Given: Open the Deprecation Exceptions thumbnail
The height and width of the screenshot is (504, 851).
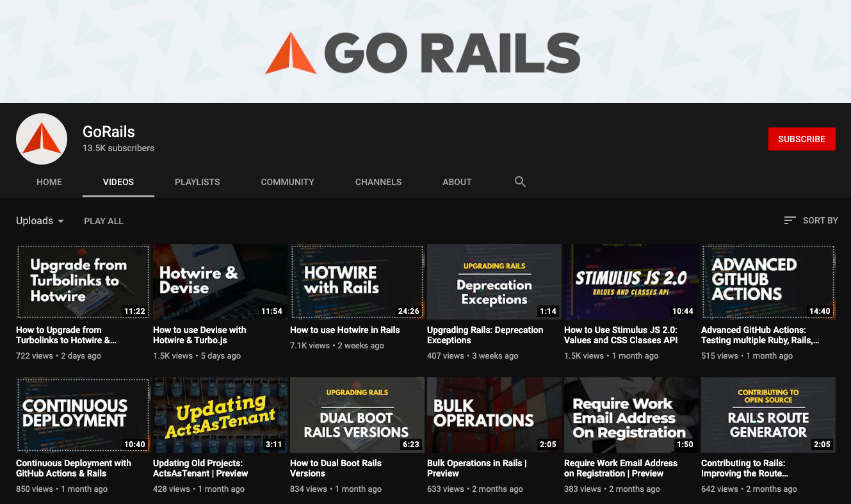Looking at the screenshot, I should click(494, 282).
